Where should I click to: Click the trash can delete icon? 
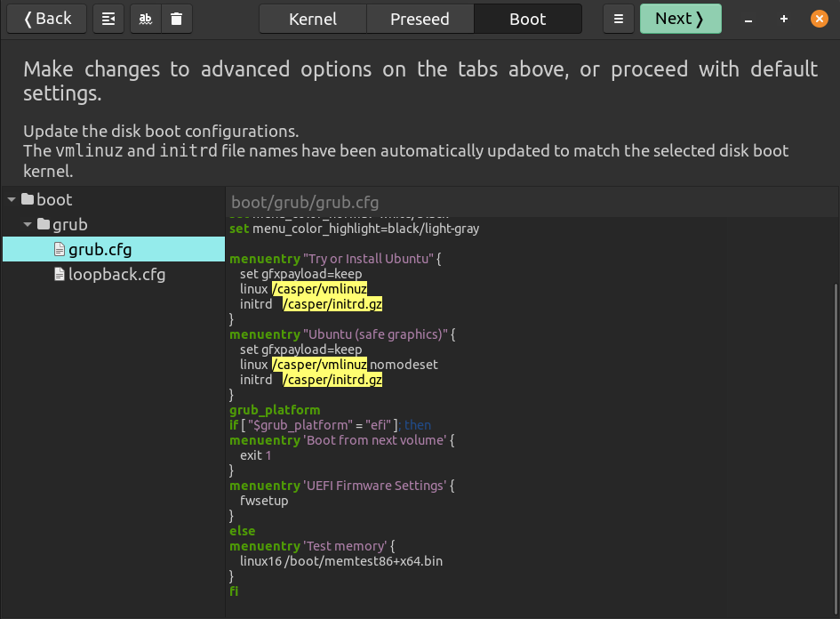point(176,19)
